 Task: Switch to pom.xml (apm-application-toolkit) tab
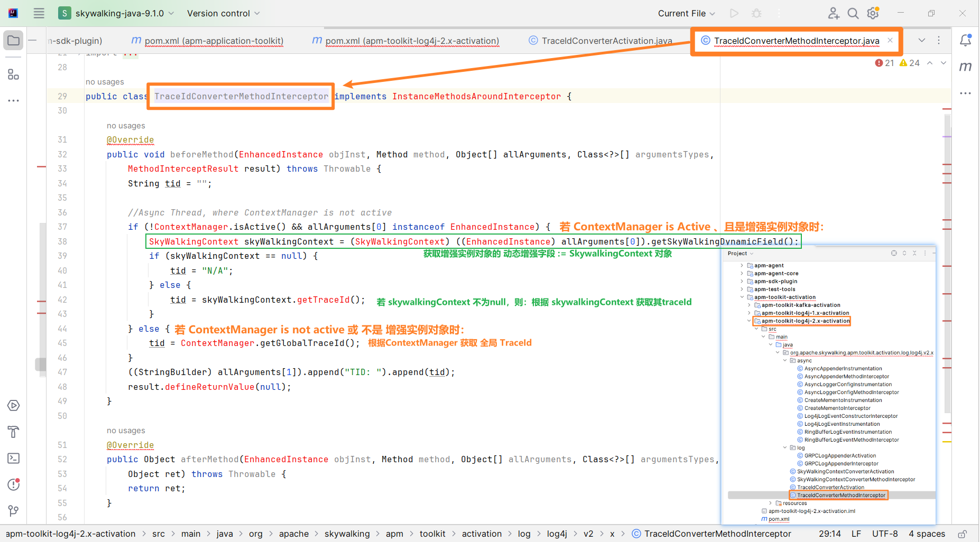[207, 41]
